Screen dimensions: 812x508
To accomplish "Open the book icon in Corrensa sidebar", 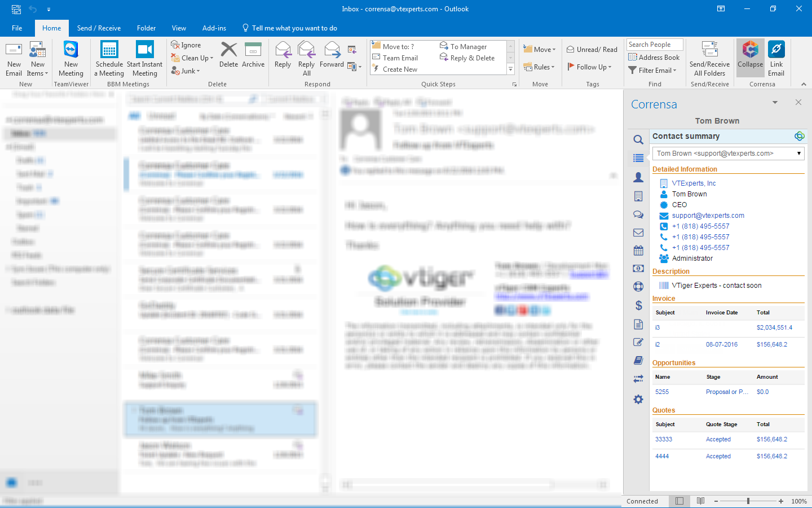I will (x=638, y=360).
